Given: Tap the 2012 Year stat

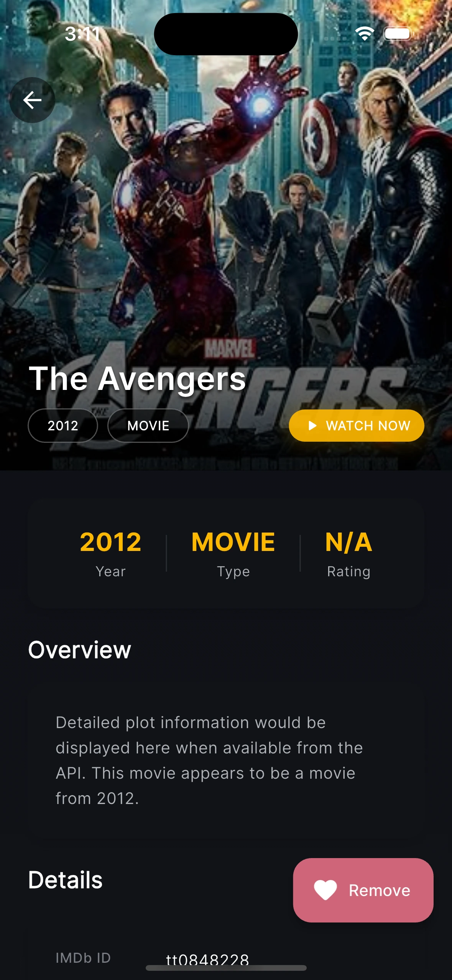Looking at the screenshot, I should [110, 554].
